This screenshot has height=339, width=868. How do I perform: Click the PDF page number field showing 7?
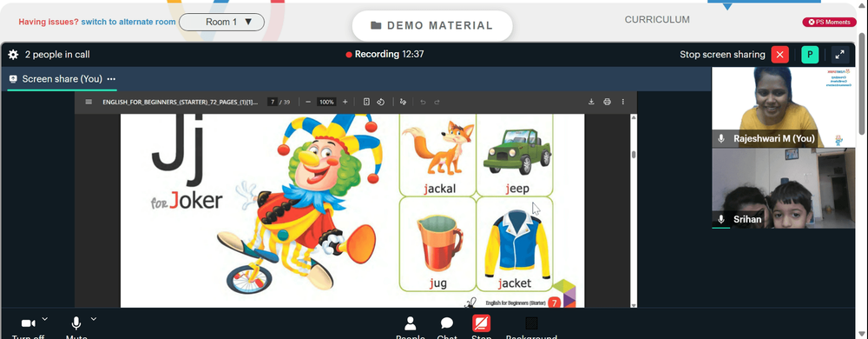[273, 102]
